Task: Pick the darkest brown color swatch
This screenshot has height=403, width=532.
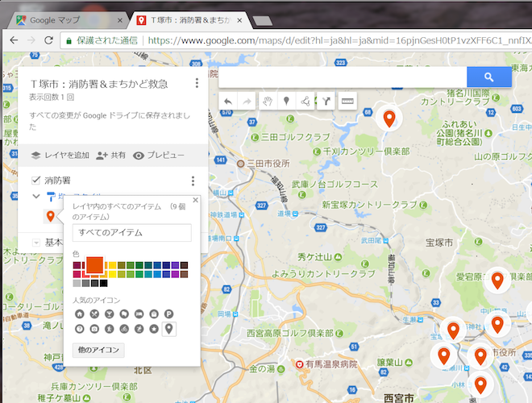Action: point(185,265)
